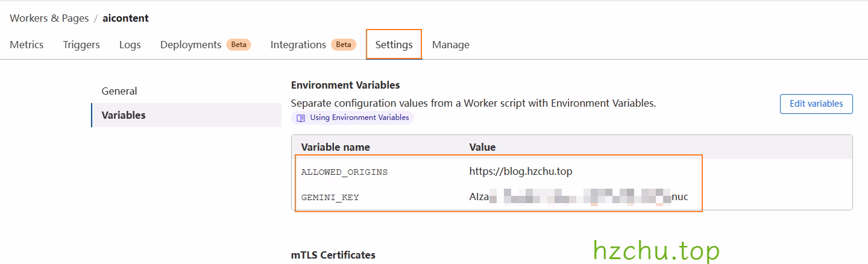Select the Settings tab

point(394,45)
